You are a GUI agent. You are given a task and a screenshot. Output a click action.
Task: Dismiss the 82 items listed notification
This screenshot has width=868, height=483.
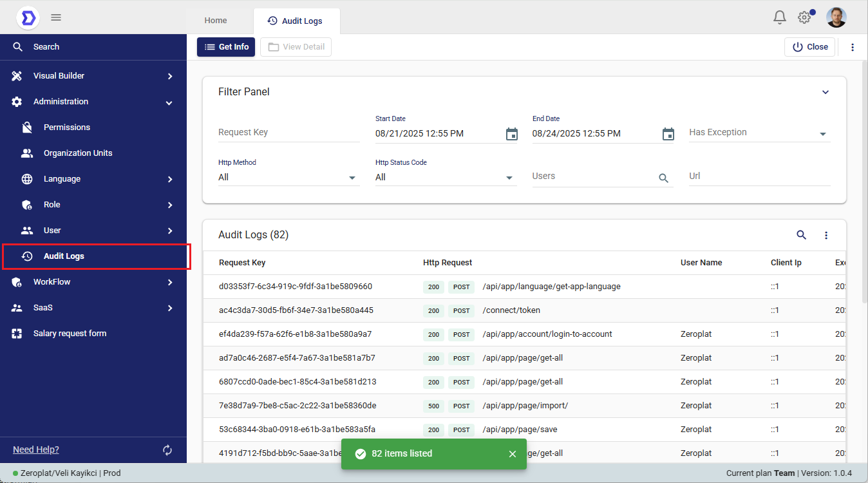pos(513,454)
